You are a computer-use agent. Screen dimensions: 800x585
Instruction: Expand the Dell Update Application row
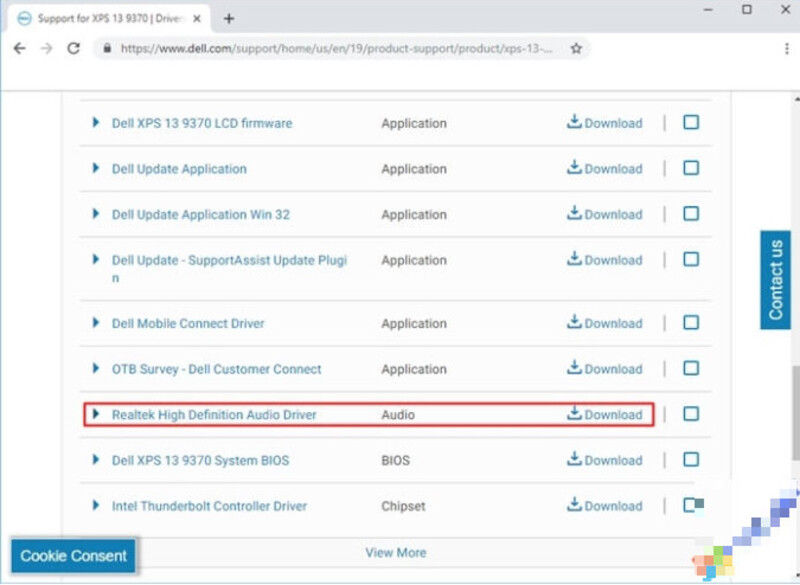point(95,168)
